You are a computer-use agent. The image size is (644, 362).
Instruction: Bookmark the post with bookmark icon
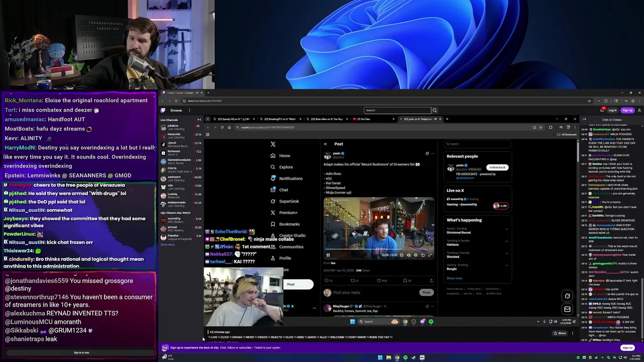tap(405, 281)
